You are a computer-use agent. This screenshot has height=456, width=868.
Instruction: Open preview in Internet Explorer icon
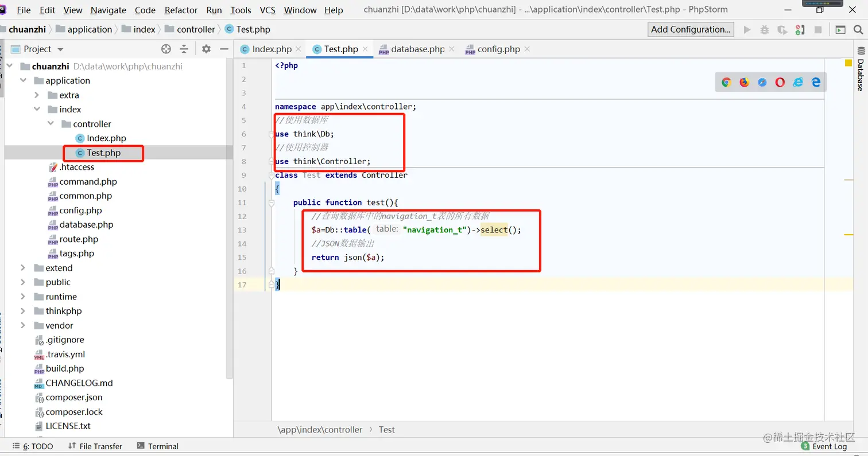(798, 83)
